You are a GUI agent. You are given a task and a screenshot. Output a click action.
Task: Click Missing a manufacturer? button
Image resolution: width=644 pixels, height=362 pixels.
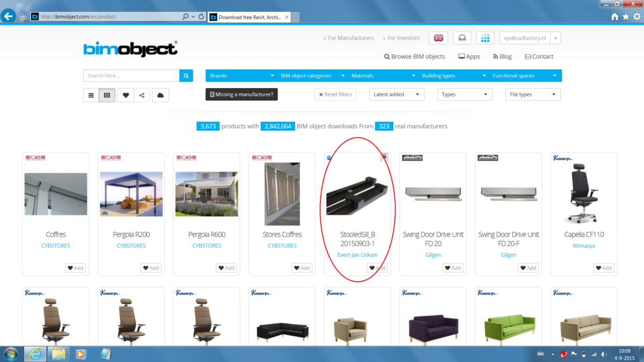coord(241,94)
